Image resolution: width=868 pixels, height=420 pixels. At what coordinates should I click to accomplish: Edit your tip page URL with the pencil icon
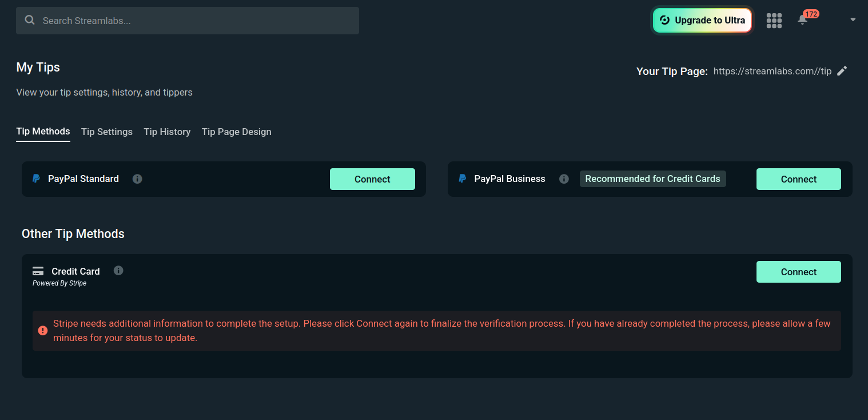pos(842,70)
